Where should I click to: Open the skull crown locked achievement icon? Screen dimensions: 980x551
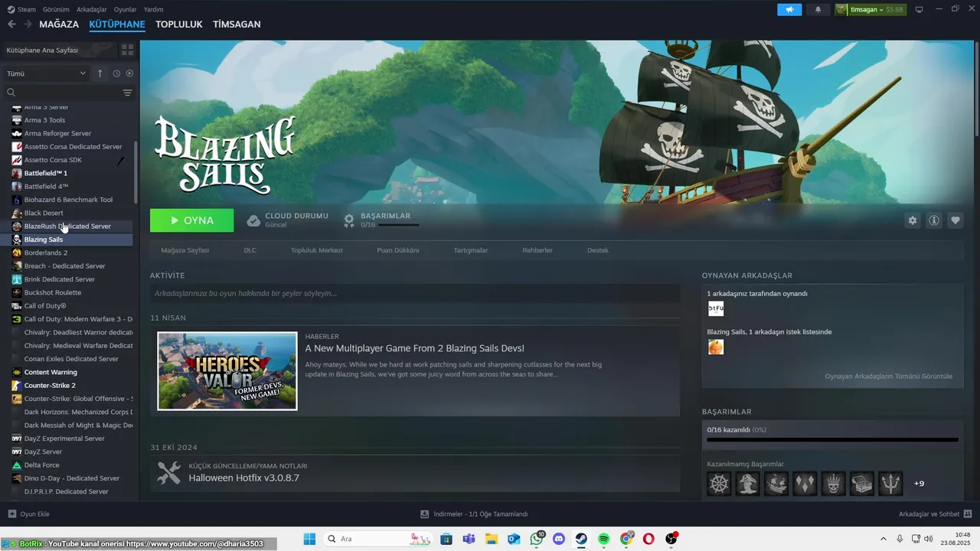(834, 484)
